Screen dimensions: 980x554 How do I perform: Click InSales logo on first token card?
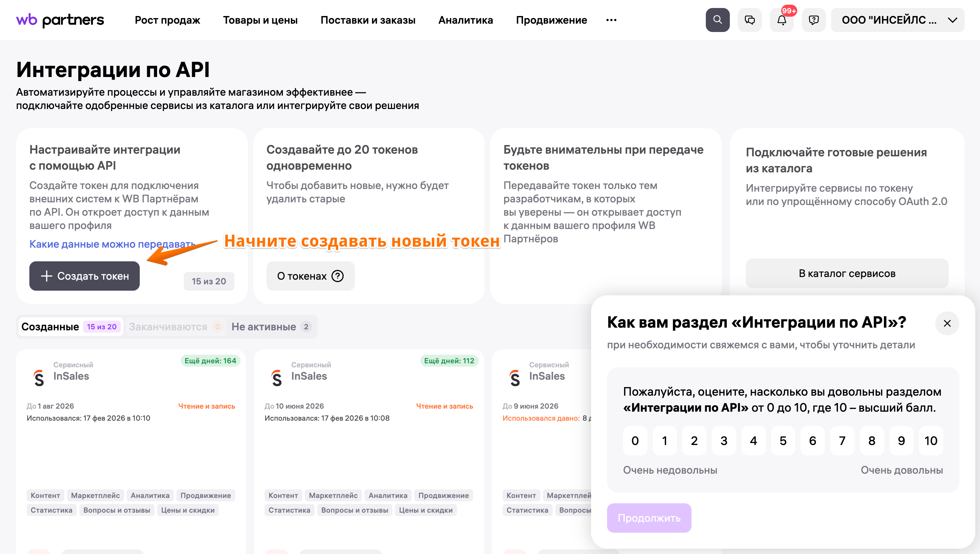pyautogui.click(x=39, y=378)
